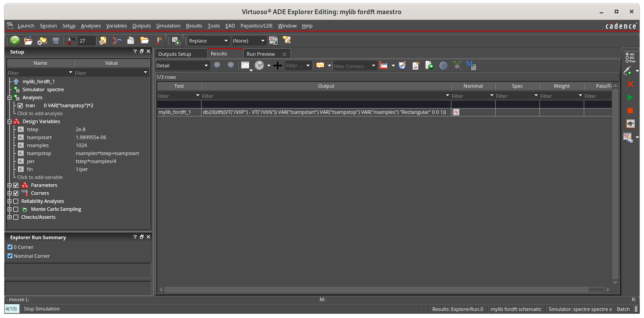Open the Detail view dropdown

pyautogui.click(x=182, y=66)
